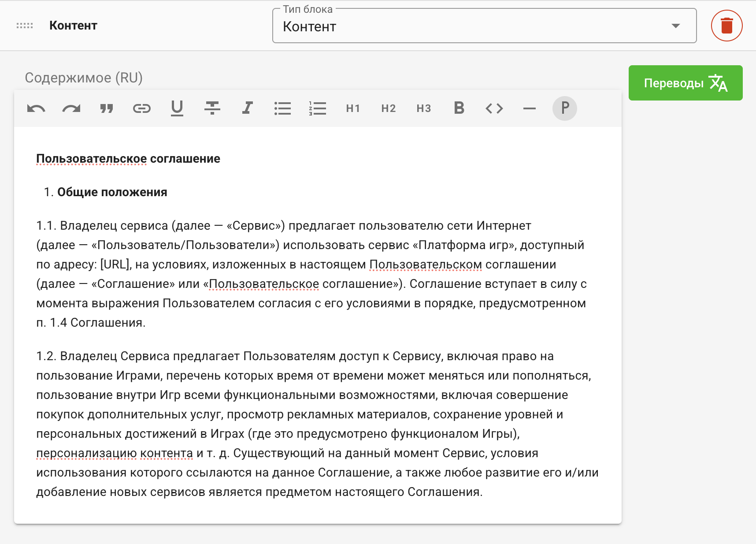
Task: Delete this content block
Action: (x=727, y=26)
